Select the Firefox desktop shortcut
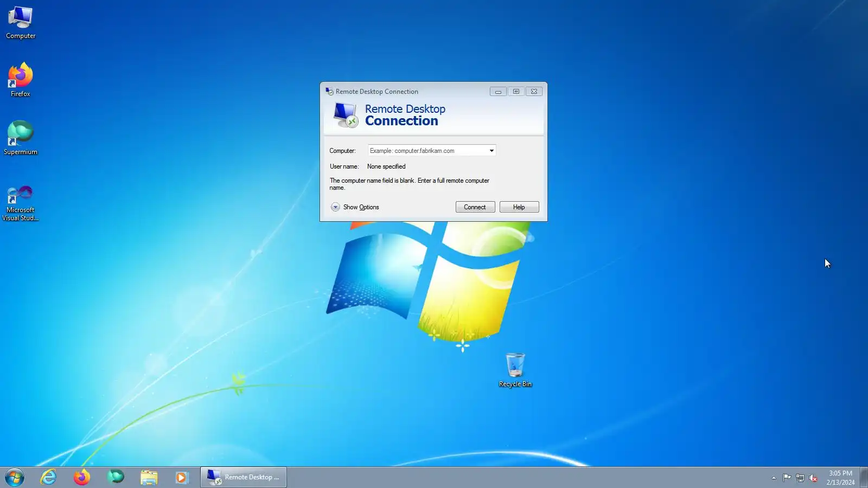Image resolution: width=868 pixels, height=488 pixels. click(21, 80)
